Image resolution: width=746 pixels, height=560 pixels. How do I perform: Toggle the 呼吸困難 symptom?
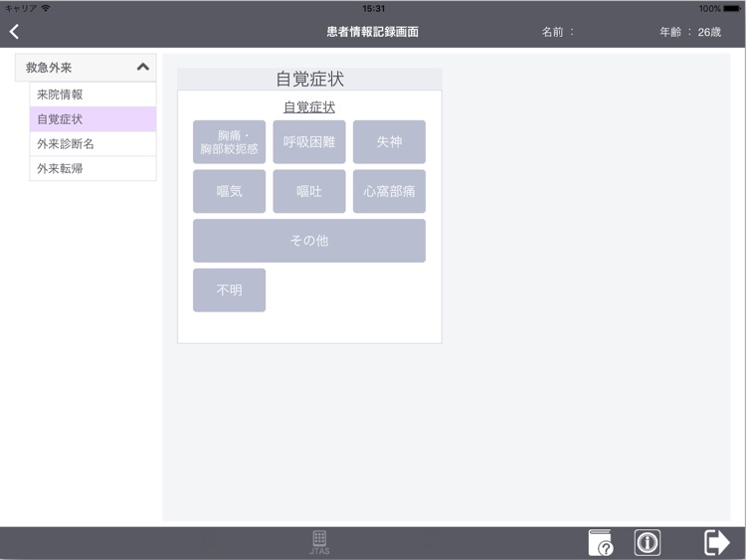coord(309,142)
